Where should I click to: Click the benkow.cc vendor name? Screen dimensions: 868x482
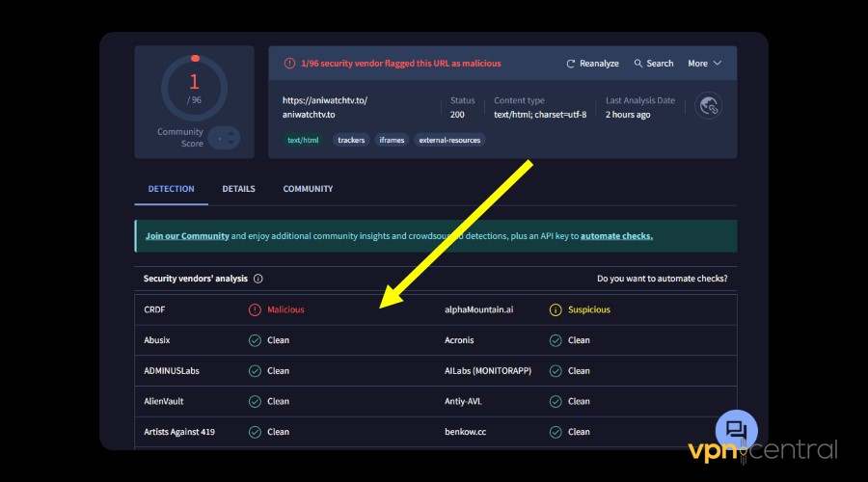point(465,432)
